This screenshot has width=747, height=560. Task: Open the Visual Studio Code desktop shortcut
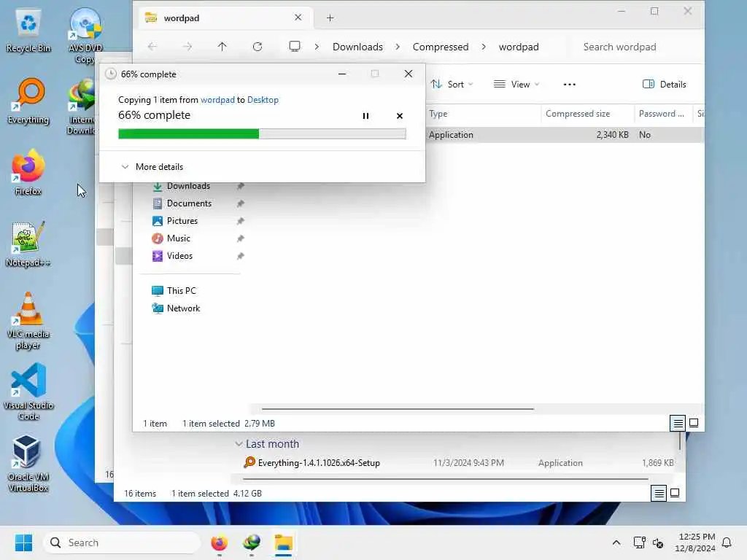click(x=28, y=392)
